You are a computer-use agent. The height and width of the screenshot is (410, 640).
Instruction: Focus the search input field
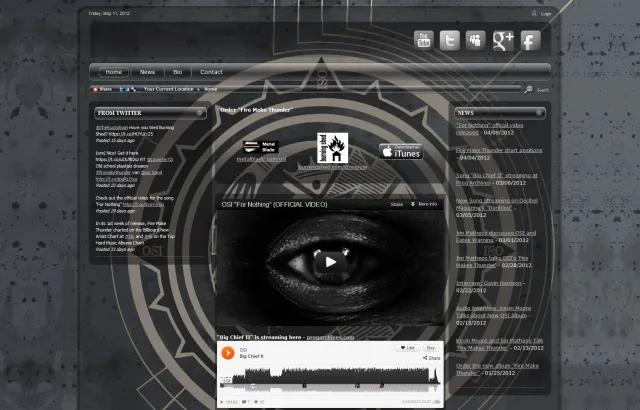(495, 89)
